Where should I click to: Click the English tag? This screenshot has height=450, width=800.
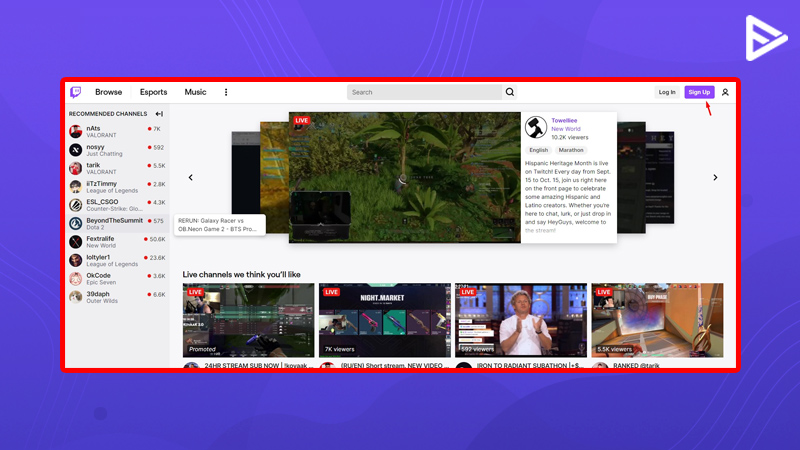(538, 150)
